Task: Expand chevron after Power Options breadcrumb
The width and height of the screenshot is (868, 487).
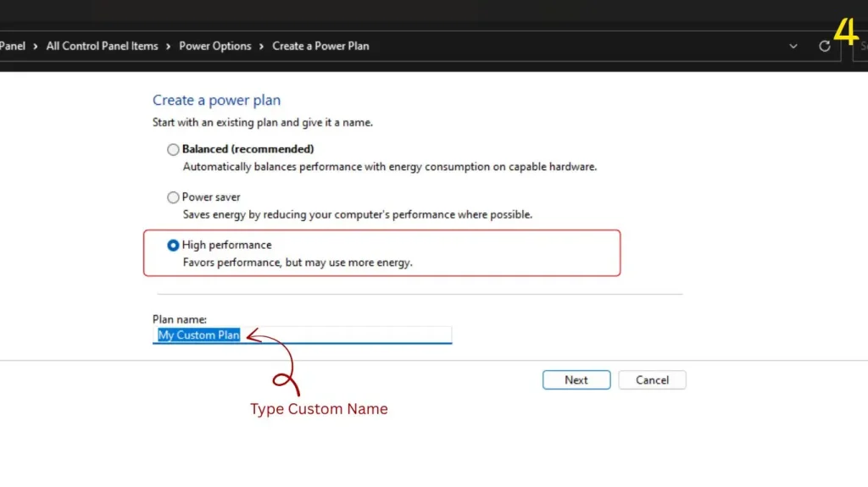Action: (x=262, y=47)
